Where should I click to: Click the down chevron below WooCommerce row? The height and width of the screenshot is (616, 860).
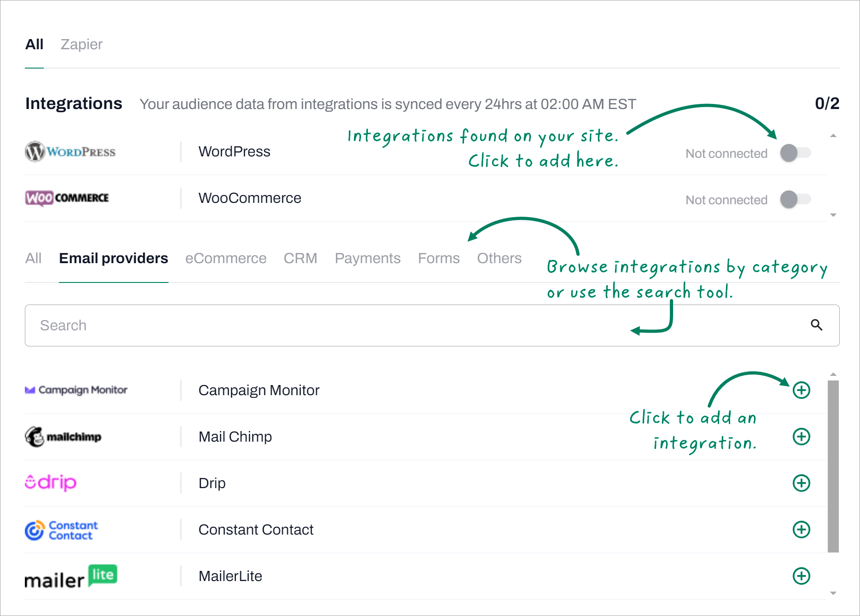tap(833, 214)
